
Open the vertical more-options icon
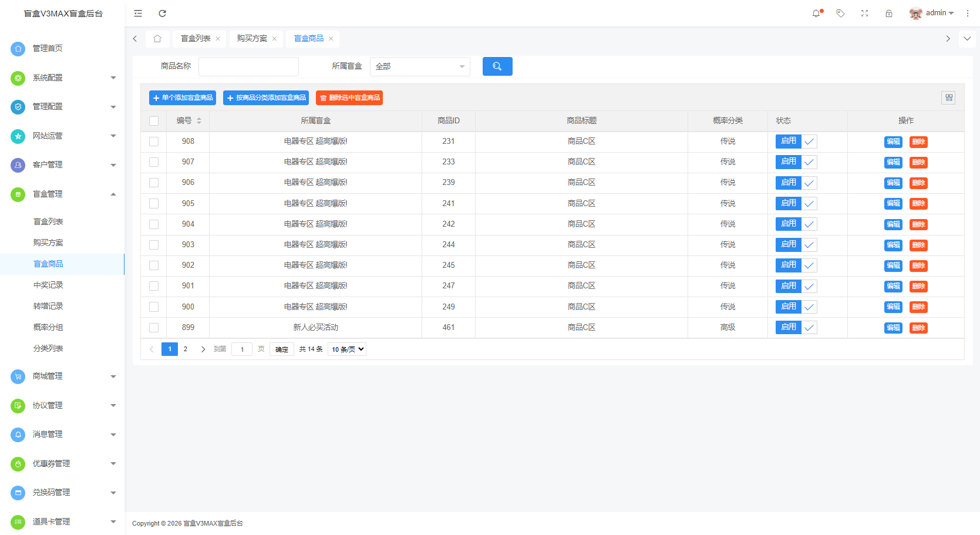click(968, 14)
